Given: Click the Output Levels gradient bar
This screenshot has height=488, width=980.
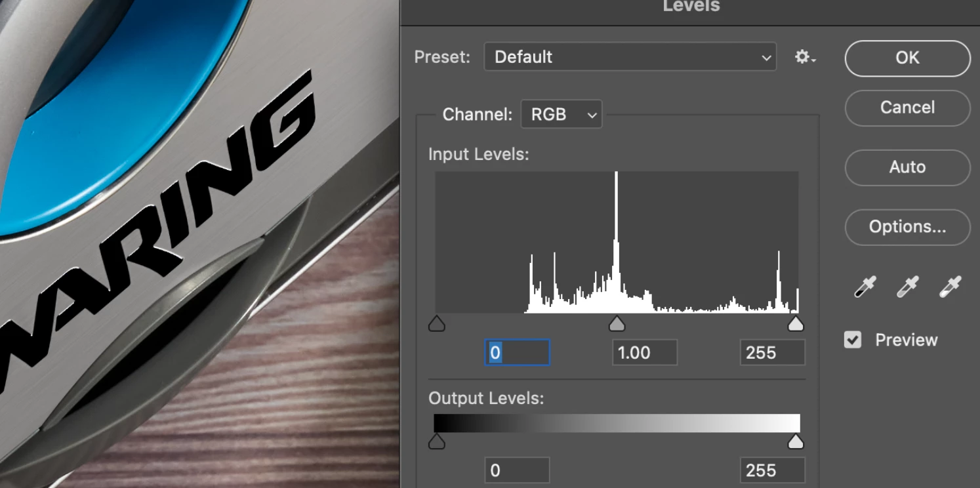Looking at the screenshot, I should coord(617,423).
